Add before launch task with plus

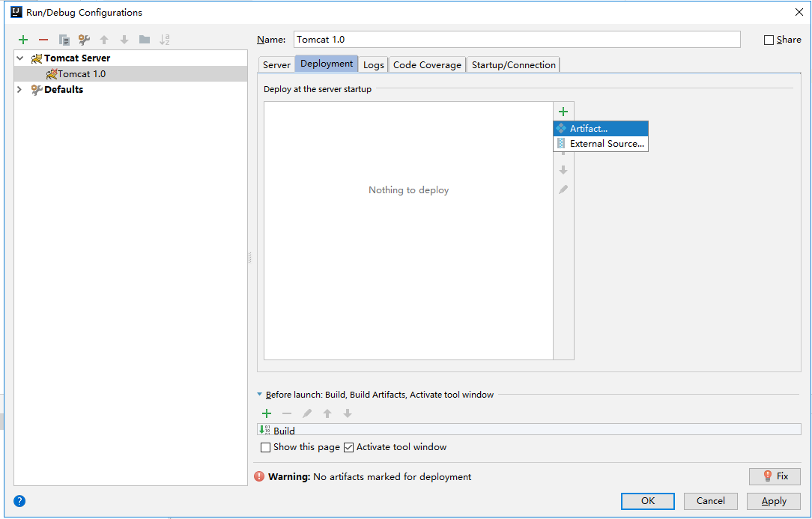(x=267, y=413)
